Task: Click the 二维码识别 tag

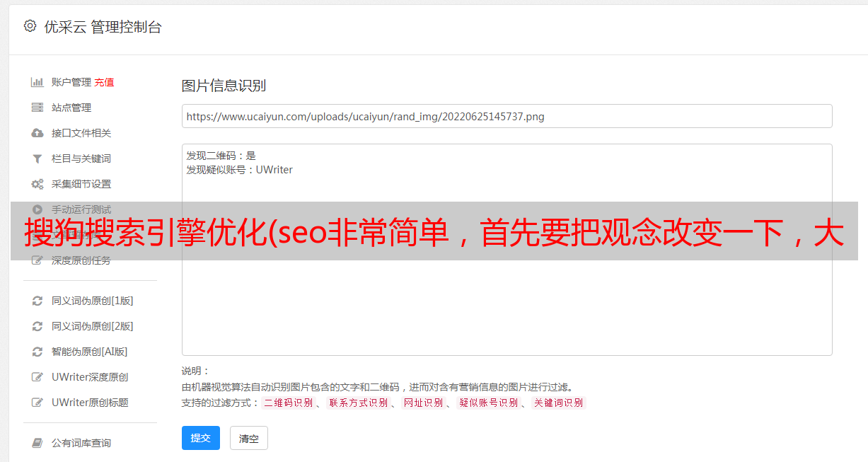Action: (288, 403)
